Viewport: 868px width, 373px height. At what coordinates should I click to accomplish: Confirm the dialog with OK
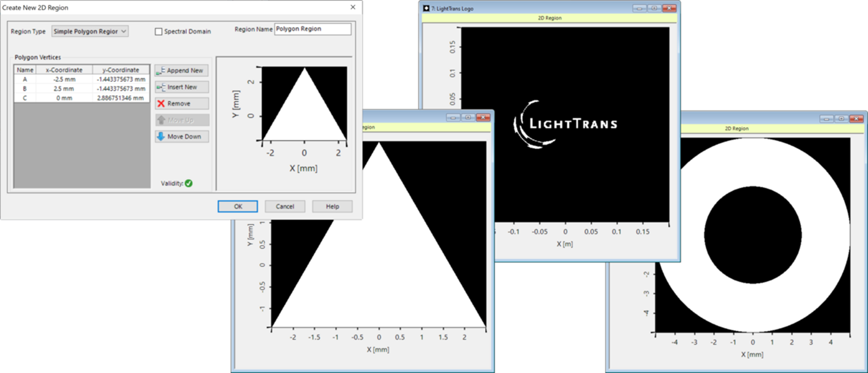tap(238, 206)
